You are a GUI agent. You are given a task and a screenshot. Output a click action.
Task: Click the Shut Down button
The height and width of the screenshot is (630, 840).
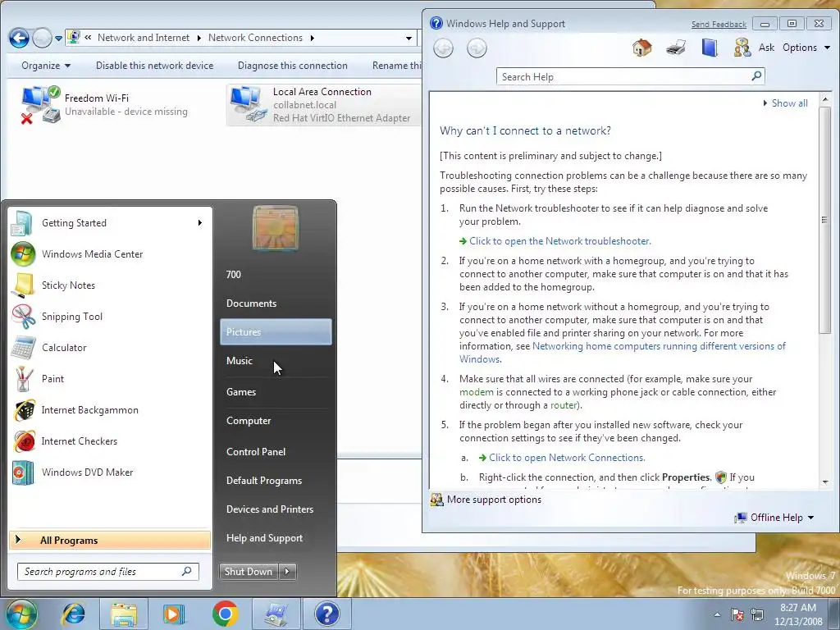249,572
